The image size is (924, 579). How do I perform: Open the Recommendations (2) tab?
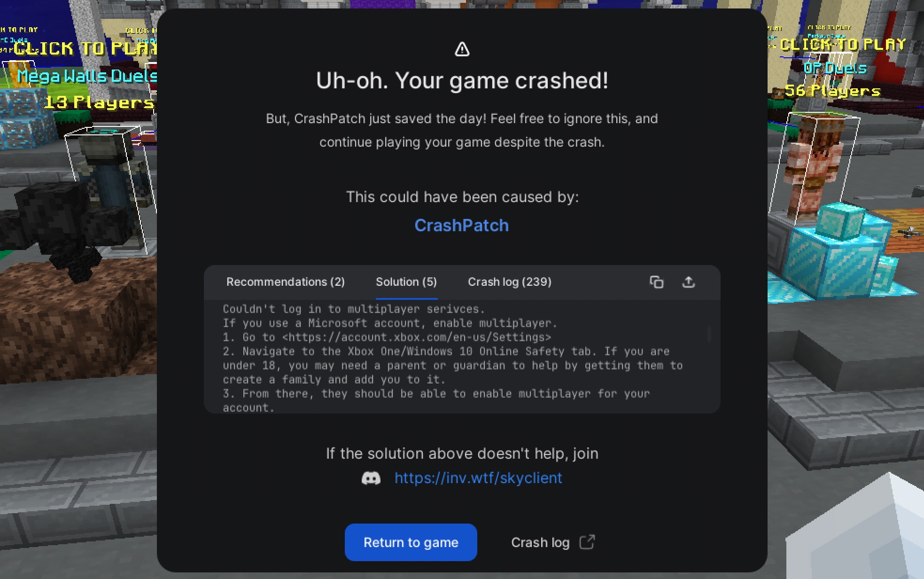tap(286, 282)
